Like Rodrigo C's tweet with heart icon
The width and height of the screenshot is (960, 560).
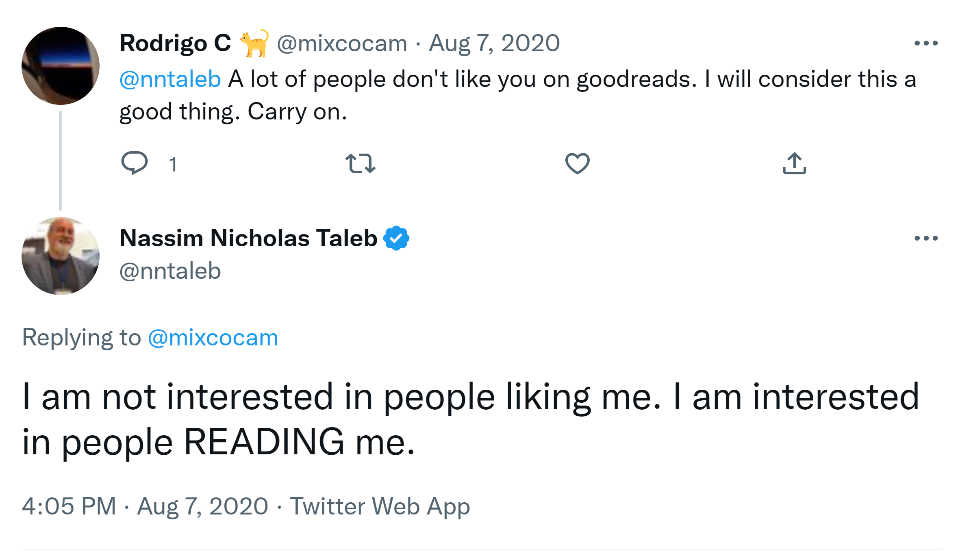[x=577, y=163]
